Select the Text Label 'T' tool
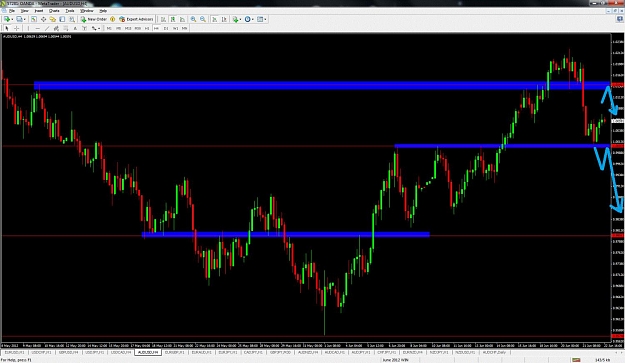Viewport: 625px width, 363px height. (85, 28)
